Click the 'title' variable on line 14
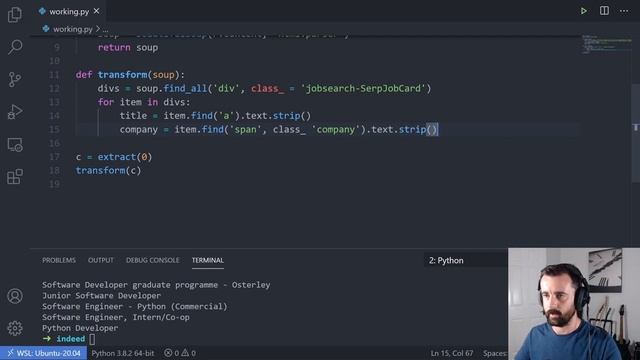This screenshot has width=640, height=360. point(133,116)
